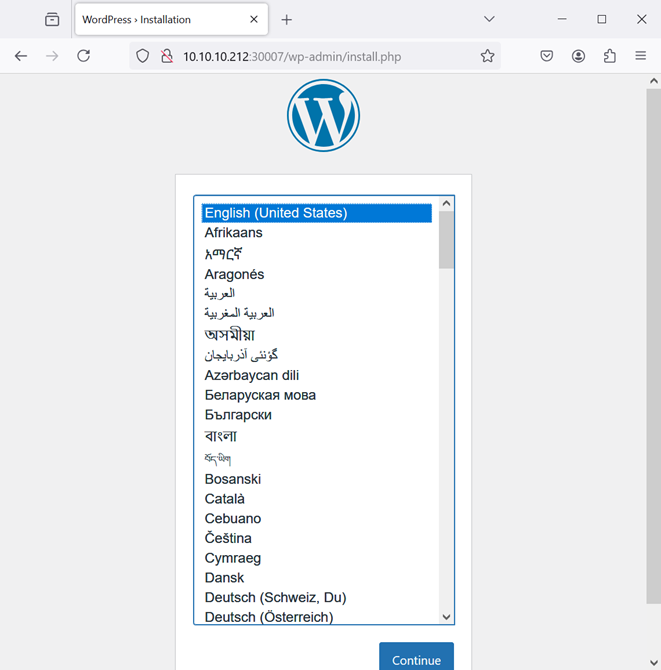This screenshot has width=661, height=670.
Task: Click the page vertical scrollbar thumb
Action: [654, 346]
